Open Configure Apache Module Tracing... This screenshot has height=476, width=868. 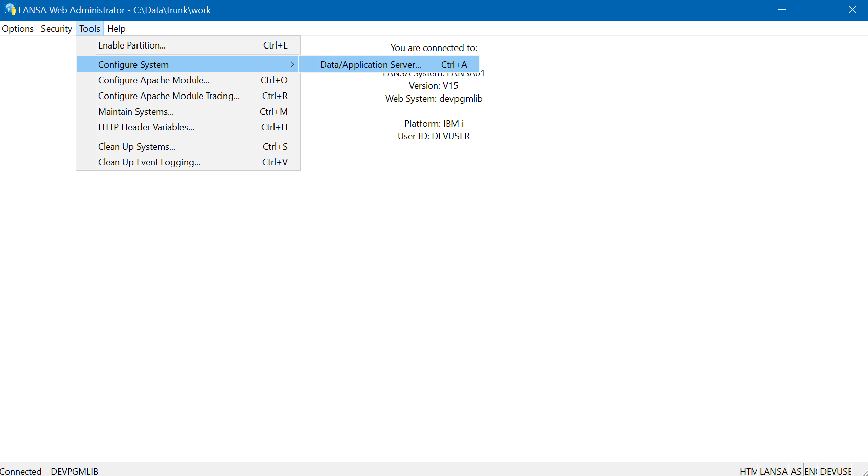188,96
